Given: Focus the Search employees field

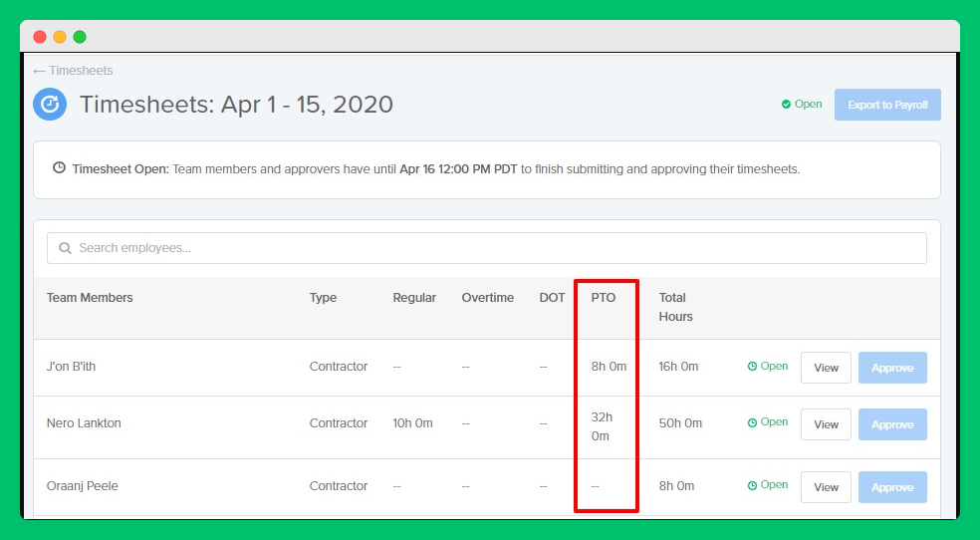Looking at the screenshot, I should (x=487, y=248).
